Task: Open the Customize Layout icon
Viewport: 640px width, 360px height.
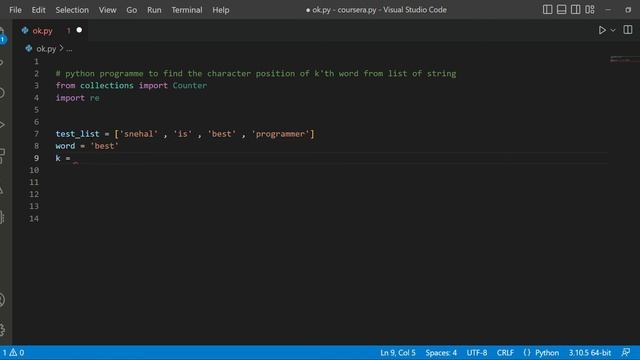Action: tap(590, 9)
